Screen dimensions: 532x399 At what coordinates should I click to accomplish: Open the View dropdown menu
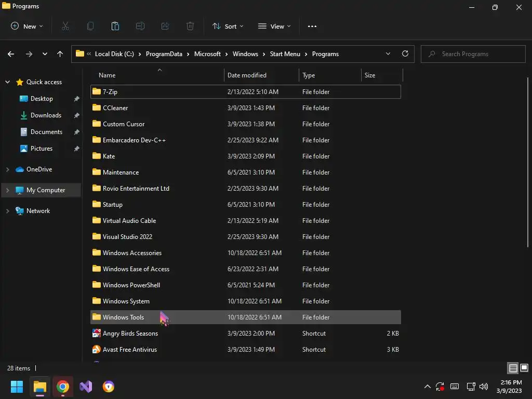[274, 26]
